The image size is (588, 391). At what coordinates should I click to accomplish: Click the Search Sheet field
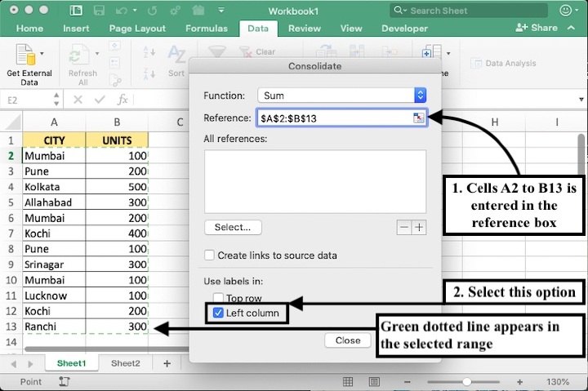(x=469, y=11)
